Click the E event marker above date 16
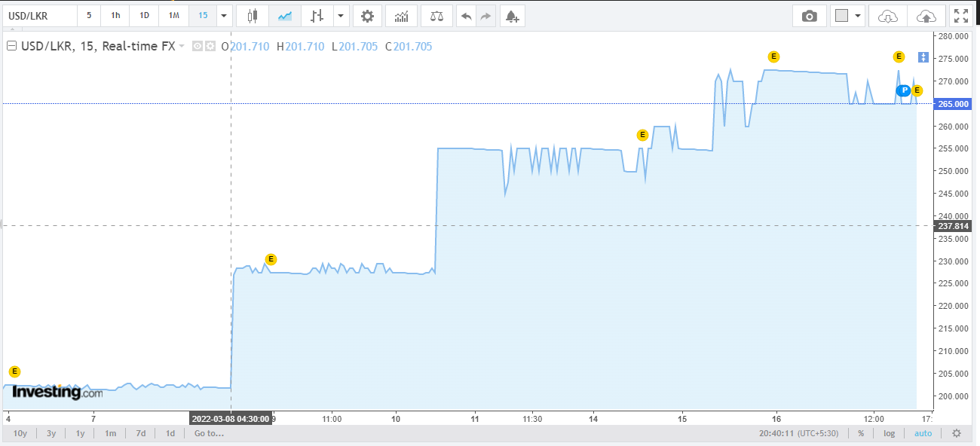Viewport: 980px width, 446px height. coord(773,57)
